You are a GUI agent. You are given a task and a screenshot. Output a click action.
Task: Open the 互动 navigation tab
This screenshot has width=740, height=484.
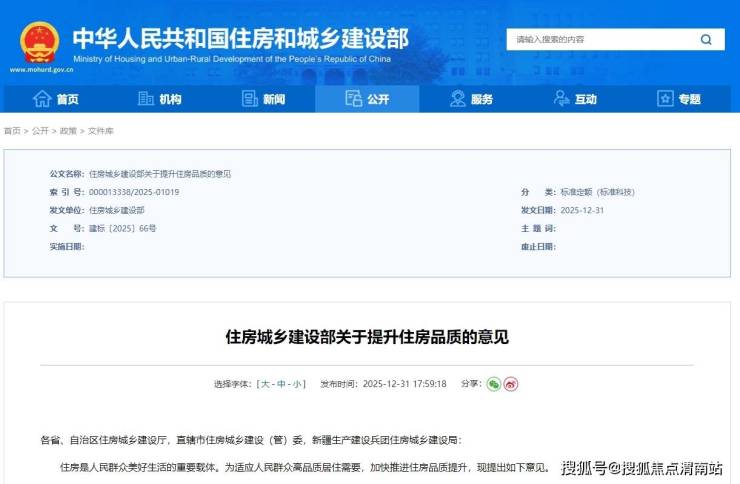tap(575, 99)
